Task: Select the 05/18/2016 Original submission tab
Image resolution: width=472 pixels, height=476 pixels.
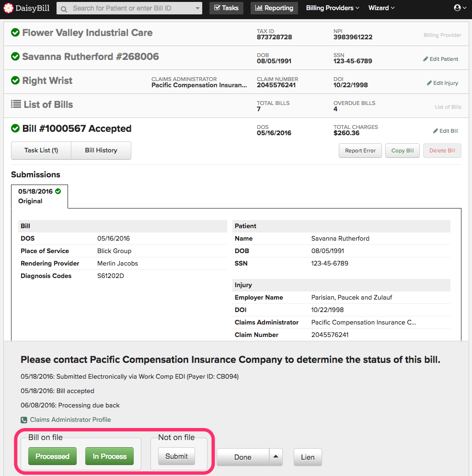Action: point(39,196)
